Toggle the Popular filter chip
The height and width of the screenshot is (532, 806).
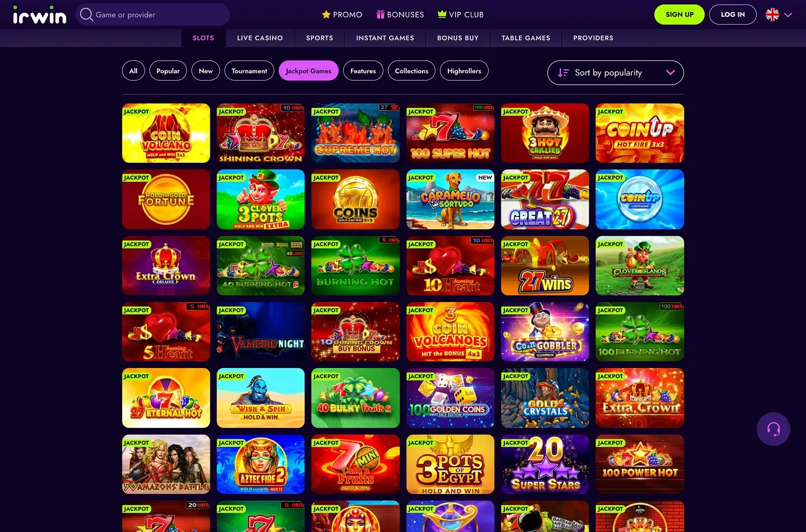[x=168, y=70]
